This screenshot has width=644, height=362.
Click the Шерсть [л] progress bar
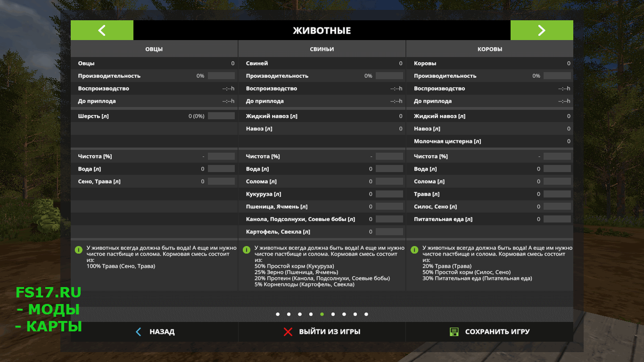tap(221, 116)
